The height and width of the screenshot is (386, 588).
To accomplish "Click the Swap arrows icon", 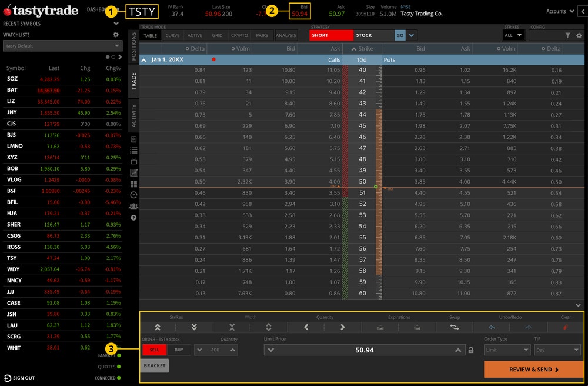I will pyautogui.click(x=455, y=327).
